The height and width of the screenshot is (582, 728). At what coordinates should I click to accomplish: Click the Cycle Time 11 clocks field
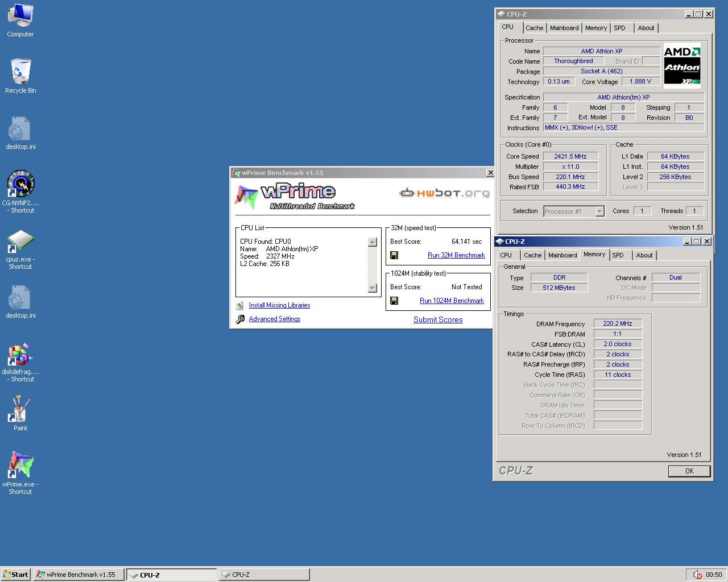pos(618,375)
